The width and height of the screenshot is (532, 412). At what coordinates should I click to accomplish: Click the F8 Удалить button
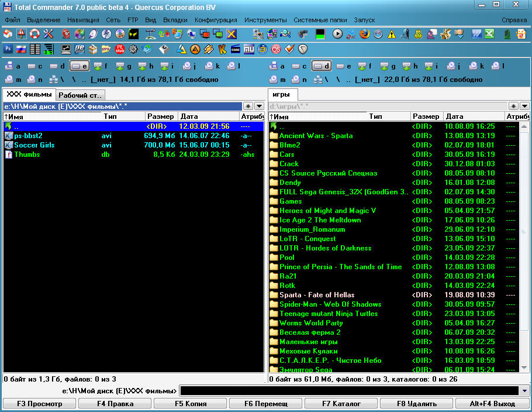[x=417, y=403]
